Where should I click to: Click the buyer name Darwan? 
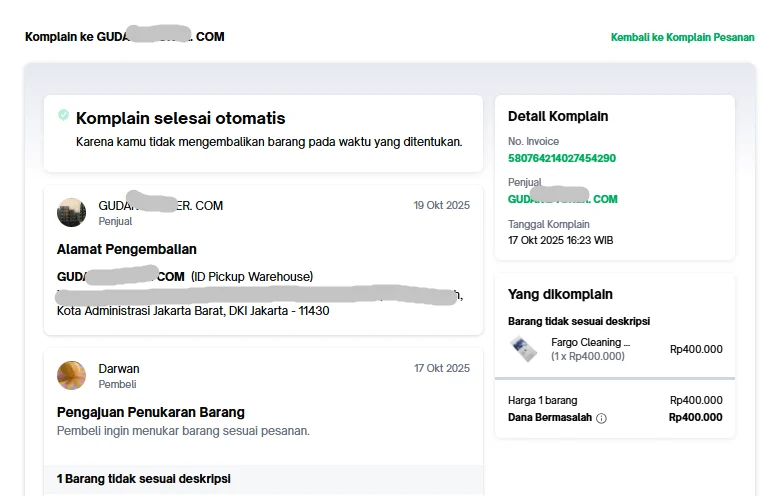click(x=119, y=368)
